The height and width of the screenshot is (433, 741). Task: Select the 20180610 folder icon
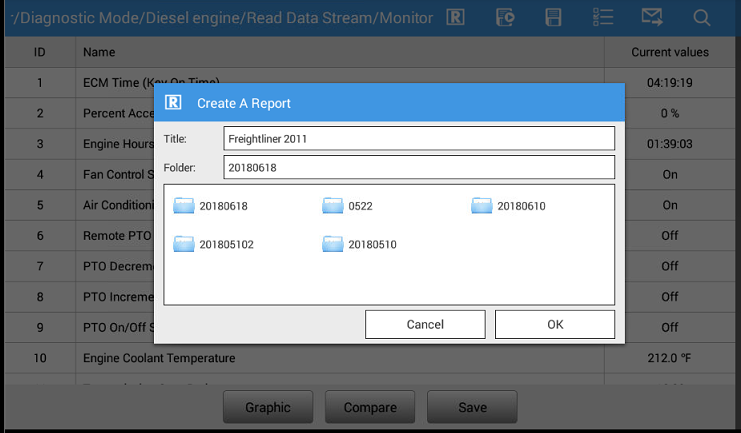tap(482, 206)
